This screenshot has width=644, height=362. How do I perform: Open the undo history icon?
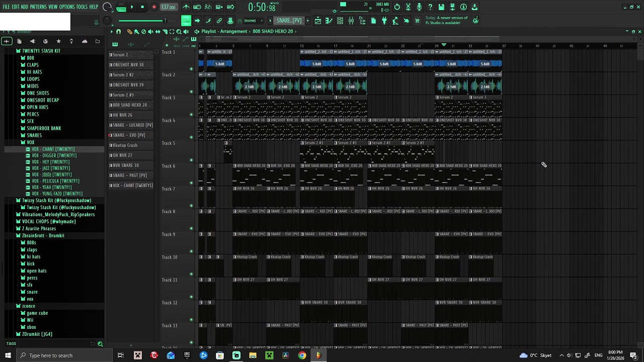coord(397,7)
